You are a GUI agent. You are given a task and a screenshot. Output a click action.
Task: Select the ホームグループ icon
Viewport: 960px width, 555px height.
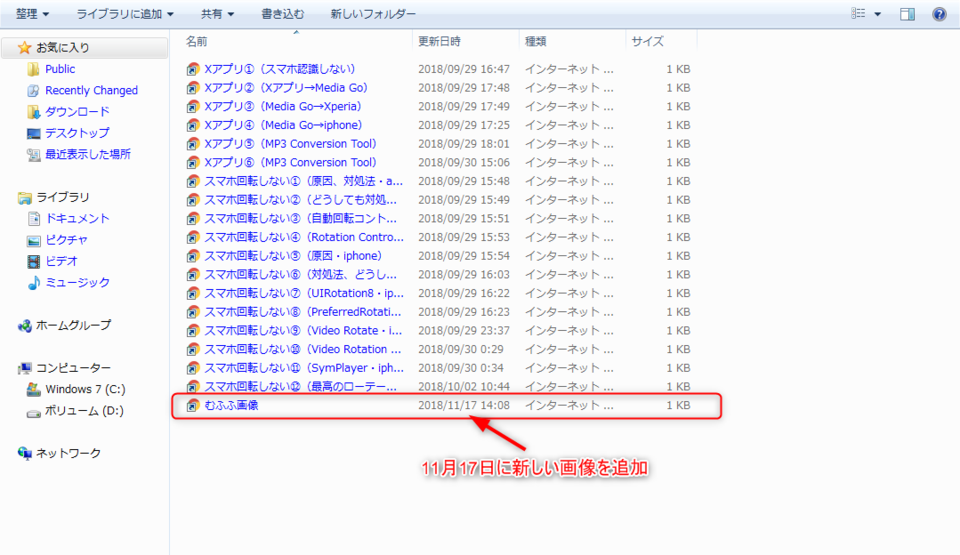point(24,326)
